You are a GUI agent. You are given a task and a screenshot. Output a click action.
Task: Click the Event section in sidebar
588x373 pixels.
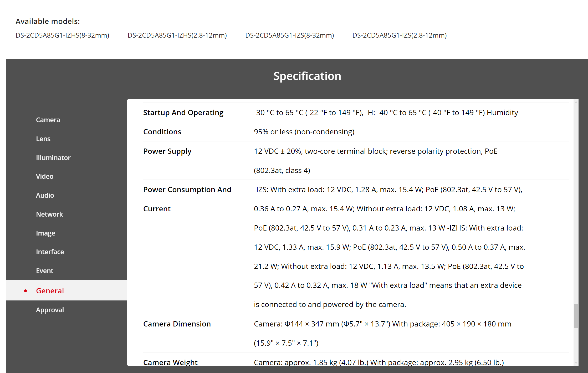coord(45,270)
